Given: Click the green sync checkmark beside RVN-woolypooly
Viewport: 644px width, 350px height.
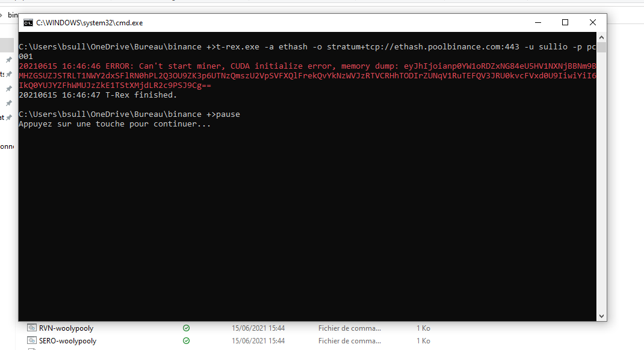Looking at the screenshot, I should (x=186, y=328).
